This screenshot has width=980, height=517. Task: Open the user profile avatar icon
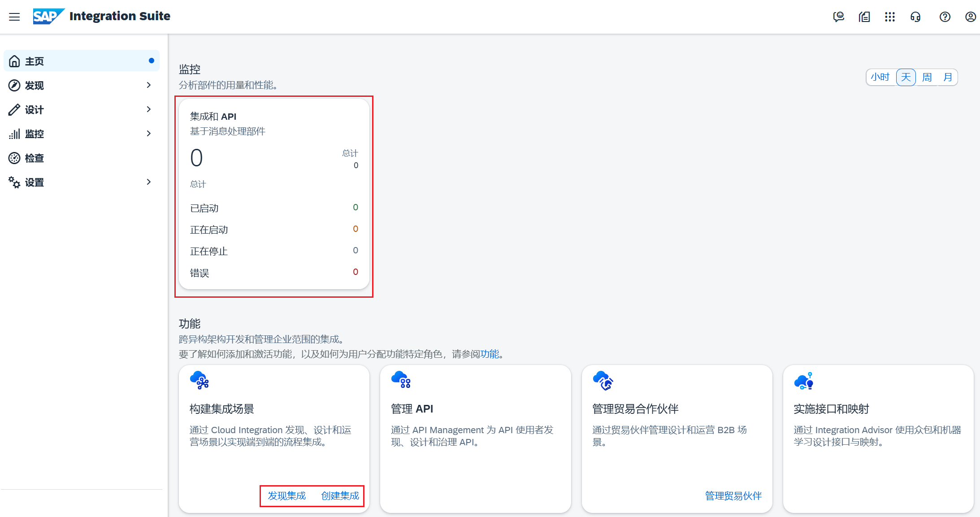pos(970,17)
